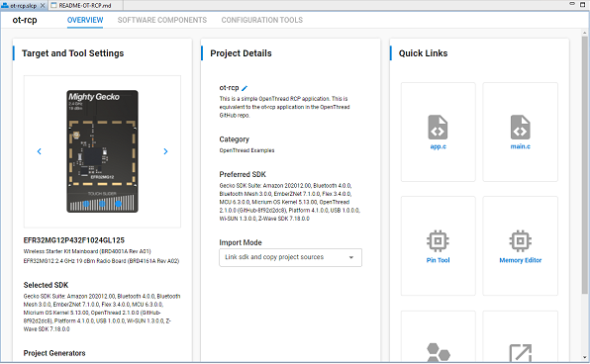590x364 pixels.
Task: Open the app.c file icon
Action: (x=438, y=127)
